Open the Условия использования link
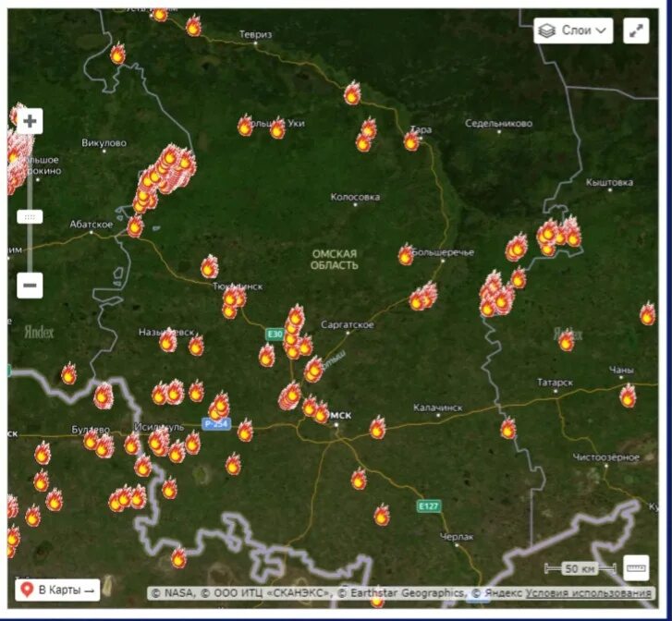 [x=589, y=593]
